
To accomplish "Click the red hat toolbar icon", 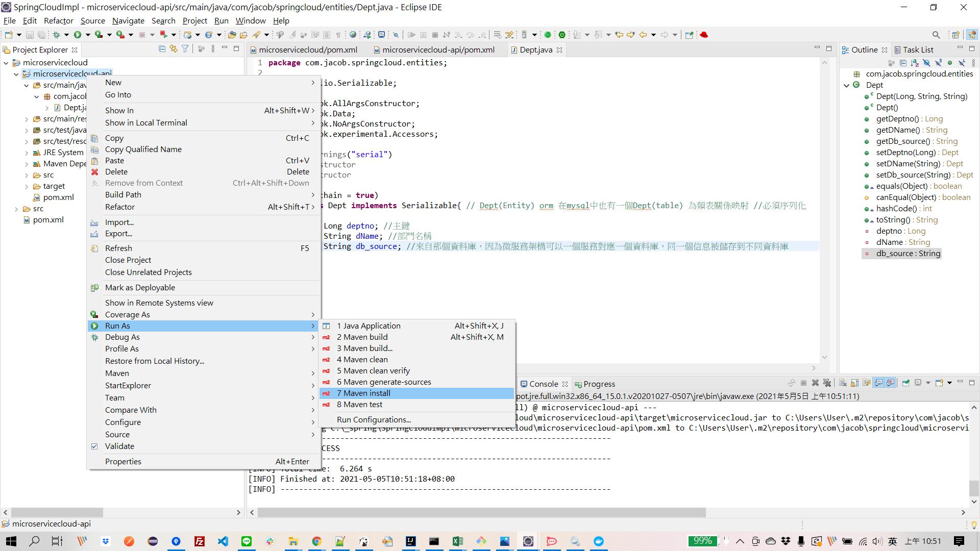I will (704, 35).
